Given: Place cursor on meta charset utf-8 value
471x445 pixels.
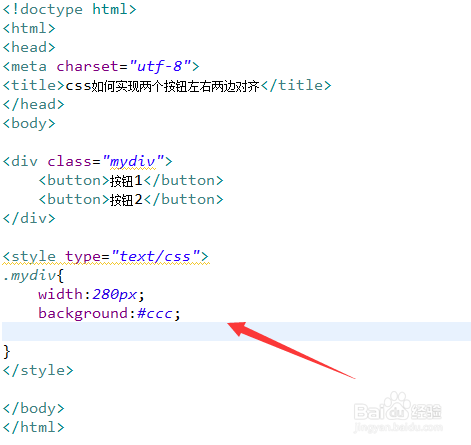Looking at the screenshot, I should tap(160, 66).
